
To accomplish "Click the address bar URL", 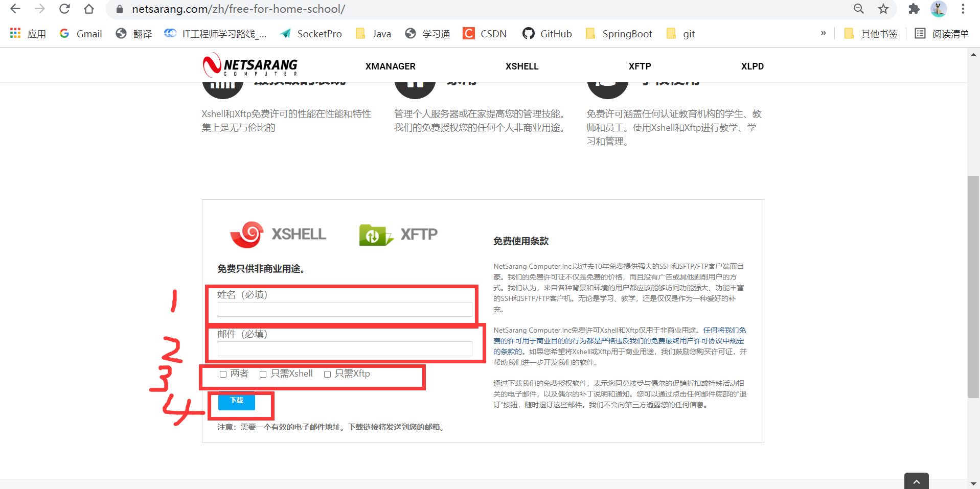I will pos(238,9).
